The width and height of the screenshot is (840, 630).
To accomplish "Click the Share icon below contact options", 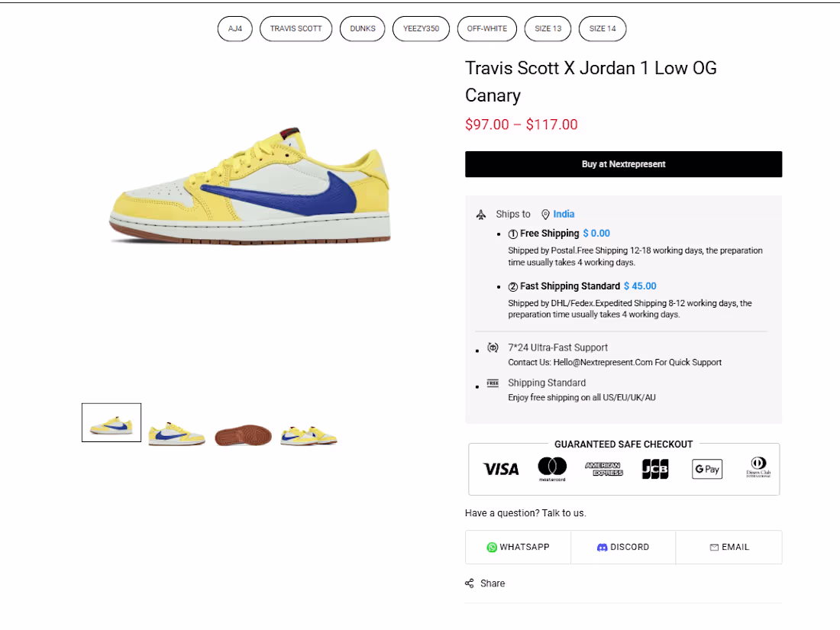I will (469, 583).
